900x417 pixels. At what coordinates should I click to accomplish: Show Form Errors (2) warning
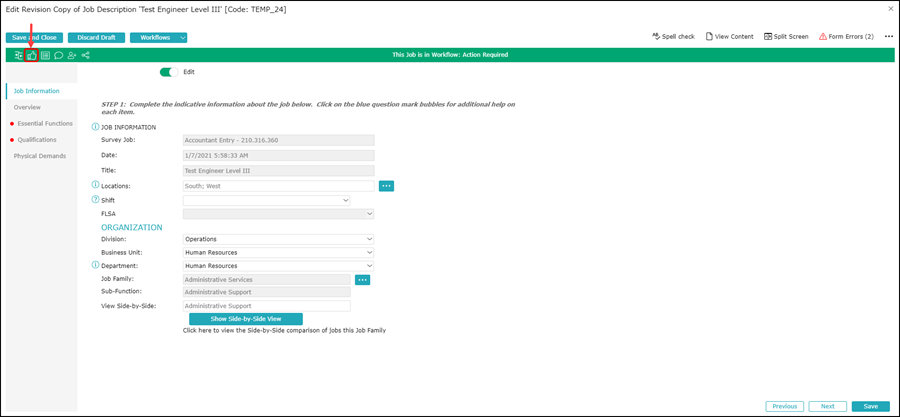[846, 37]
